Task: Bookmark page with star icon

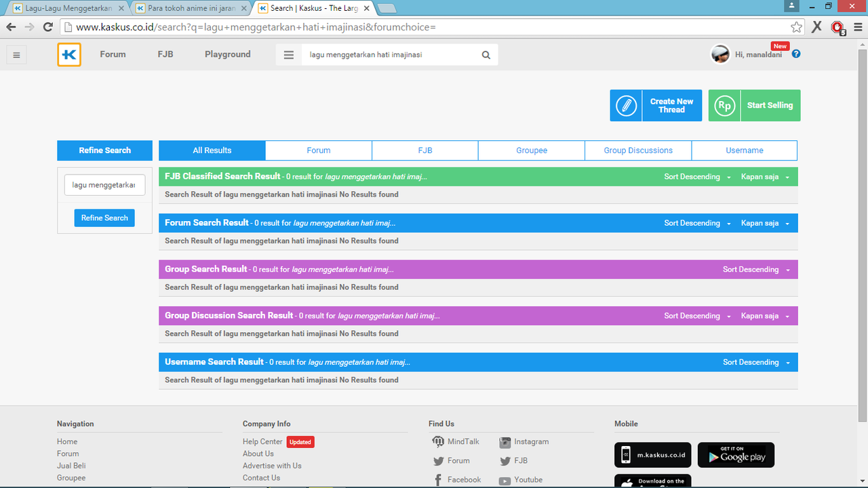Action: tap(797, 27)
